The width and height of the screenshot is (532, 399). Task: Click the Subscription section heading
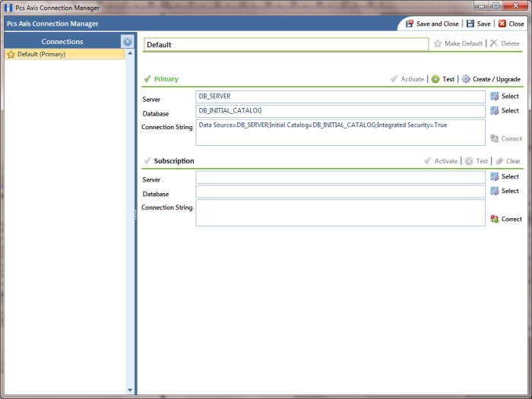coord(174,161)
